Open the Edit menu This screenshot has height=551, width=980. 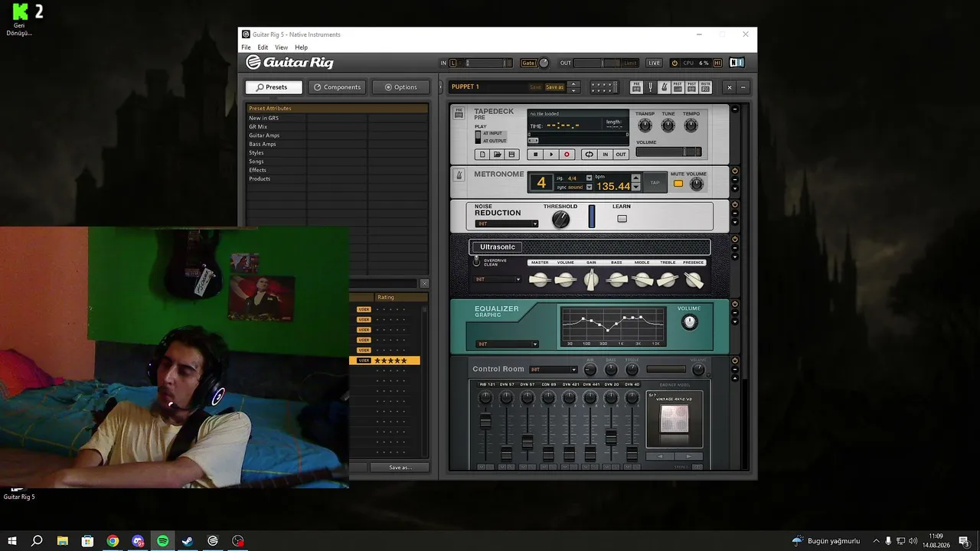263,47
